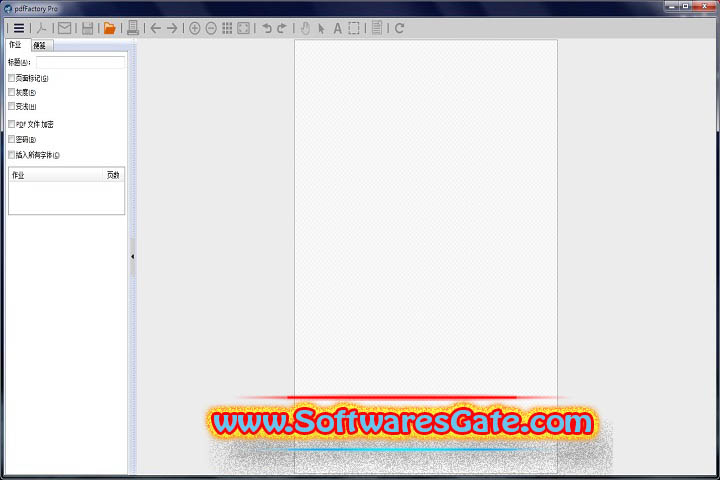Zoom out with the minus circle icon
720x480 pixels.
click(x=211, y=28)
